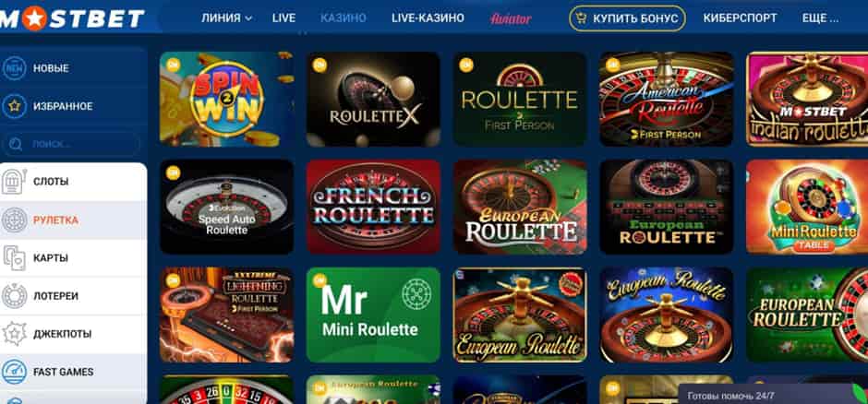Image resolution: width=868 pixels, height=404 pixels.
Task: Select the jackpots star-badge icon
Action: coord(15,334)
